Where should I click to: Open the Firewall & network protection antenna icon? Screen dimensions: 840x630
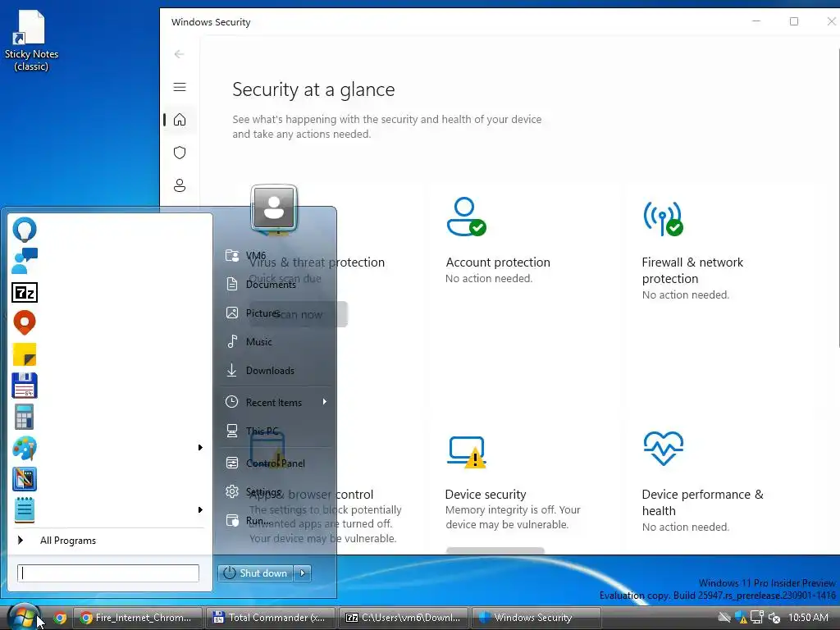tap(663, 218)
